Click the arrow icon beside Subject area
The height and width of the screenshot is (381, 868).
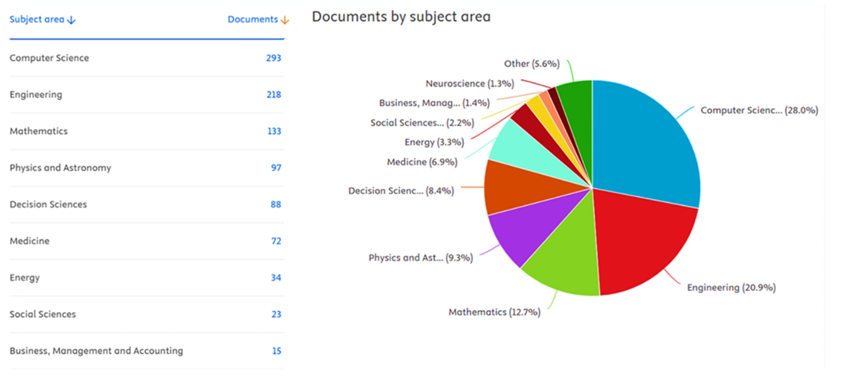(x=72, y=20)
